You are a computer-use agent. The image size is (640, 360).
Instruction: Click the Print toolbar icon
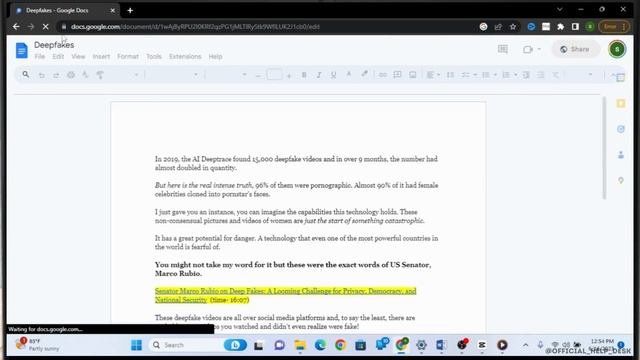coord(71,75)
